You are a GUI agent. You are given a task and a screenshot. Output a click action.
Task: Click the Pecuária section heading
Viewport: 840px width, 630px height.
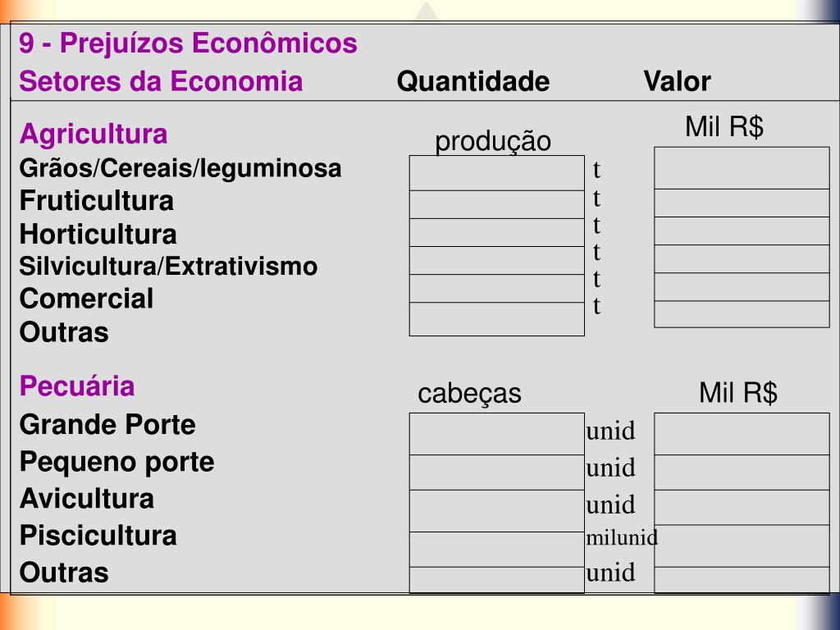[76, 386]
